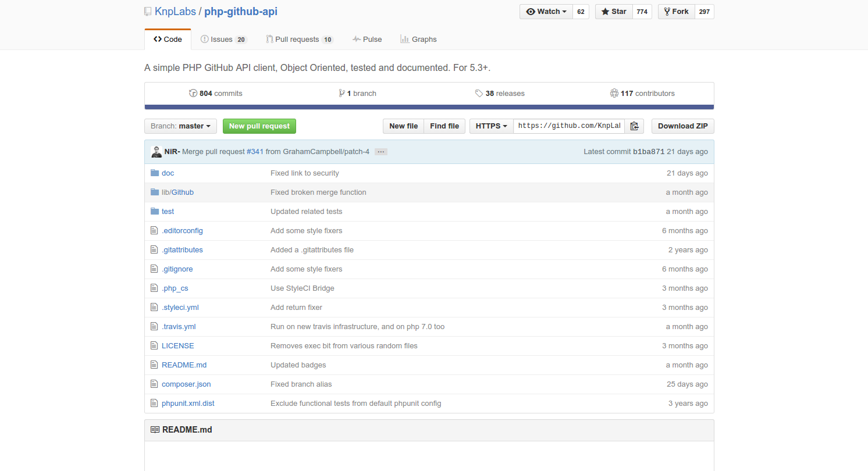The height and width of the screenshot is (471, 868).
Task: Select the Code tab
Action: 168,40
